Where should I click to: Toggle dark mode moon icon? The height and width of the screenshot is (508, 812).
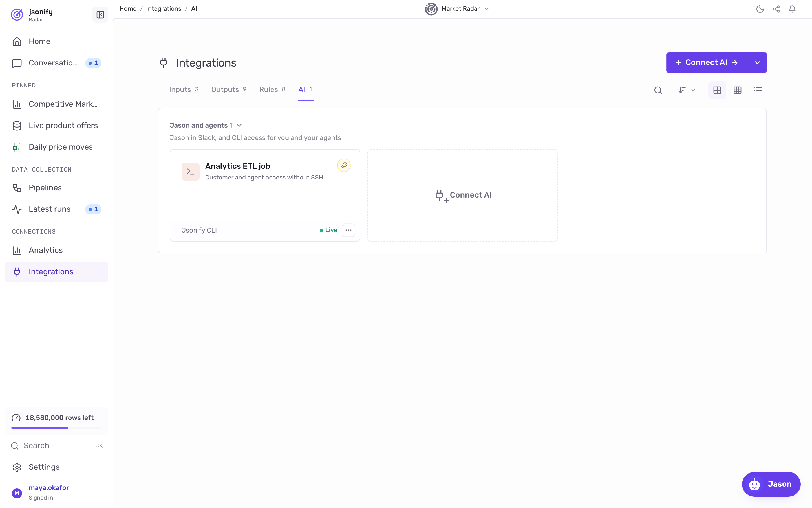[x=760, y=9]
